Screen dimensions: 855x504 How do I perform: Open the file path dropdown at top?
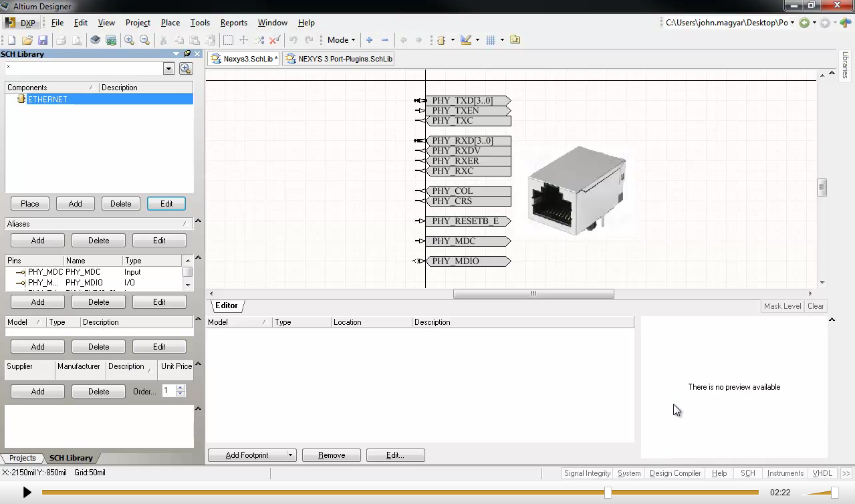(793, 23)
